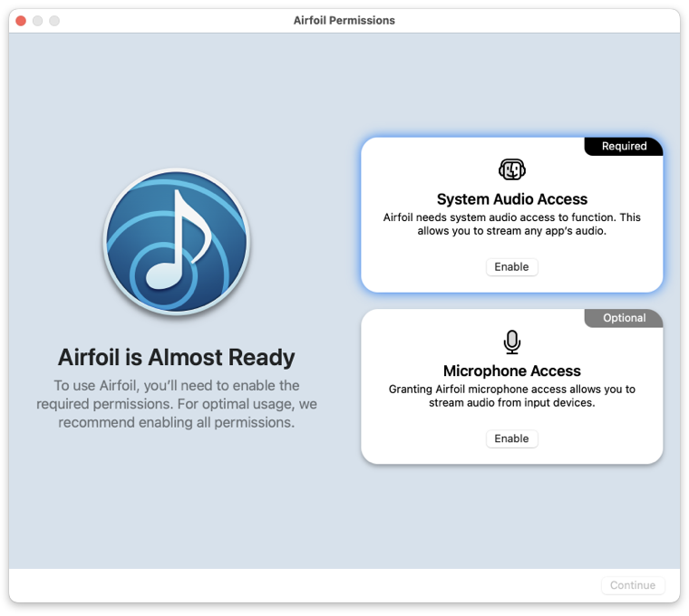Click the System Audio Access Finder headphones icon
689x616 pixels.
512,169
